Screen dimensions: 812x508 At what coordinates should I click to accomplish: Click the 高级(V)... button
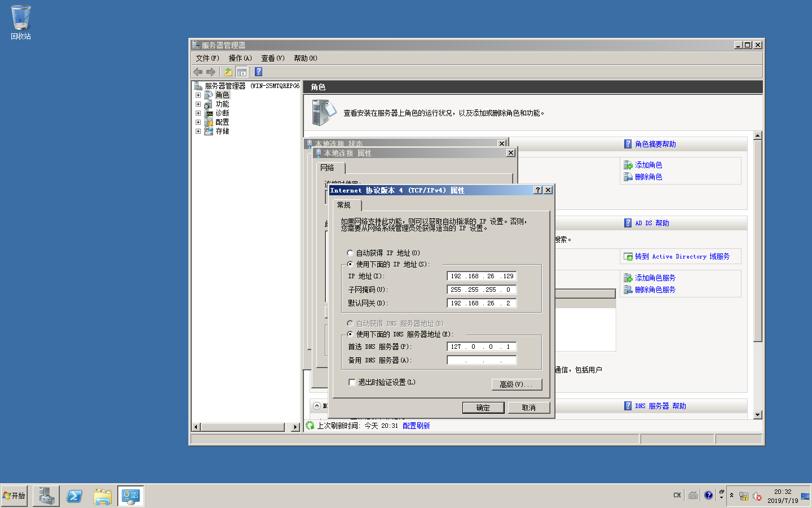[517, 384]
